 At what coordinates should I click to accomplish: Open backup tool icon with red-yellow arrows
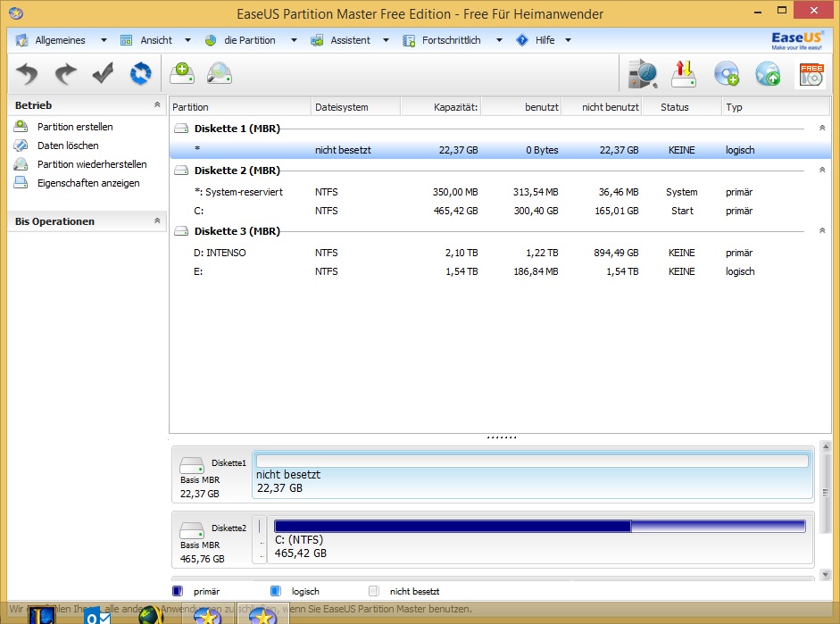[684, 74]
